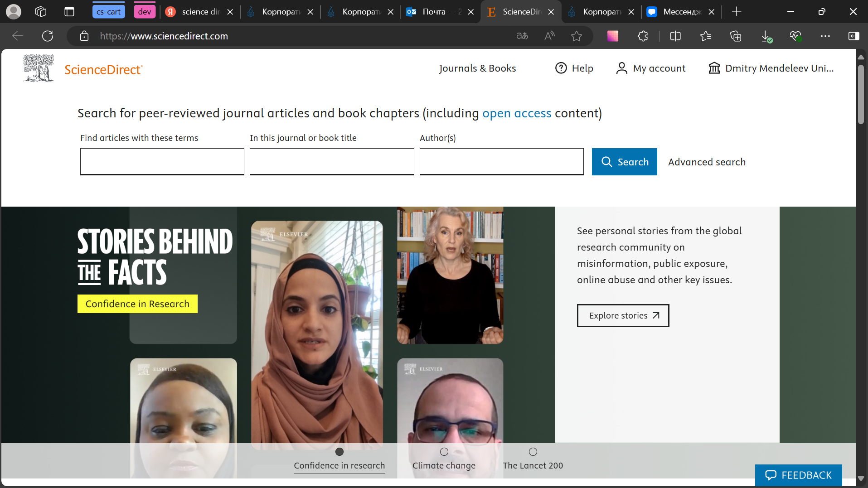The width and height of the screenshot is (868, 488).
Task: Open the FEEDBACK button
Action: [x=798, y=475]
